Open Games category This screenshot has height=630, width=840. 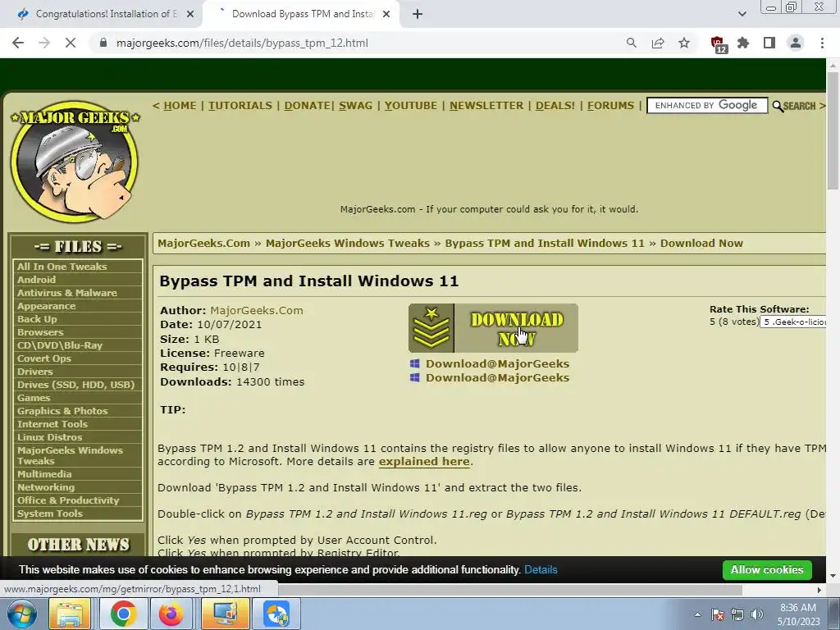[34, 398]
